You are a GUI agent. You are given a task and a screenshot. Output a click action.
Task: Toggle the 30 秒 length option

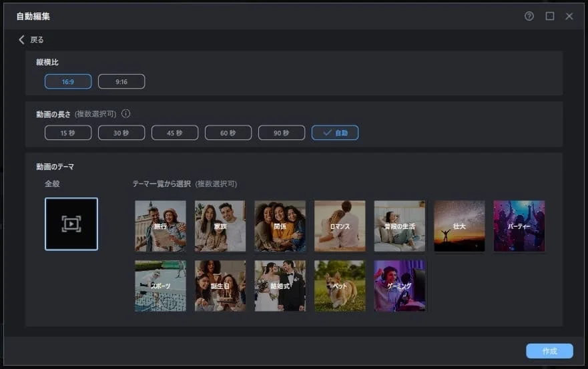point(121,133)
